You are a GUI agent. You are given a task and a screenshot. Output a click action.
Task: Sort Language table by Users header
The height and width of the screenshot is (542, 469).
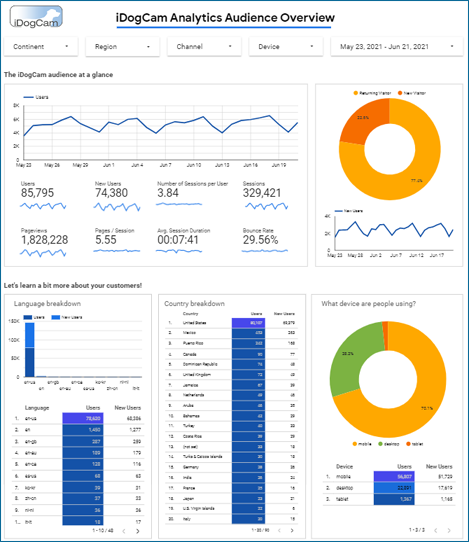point(93,408)
